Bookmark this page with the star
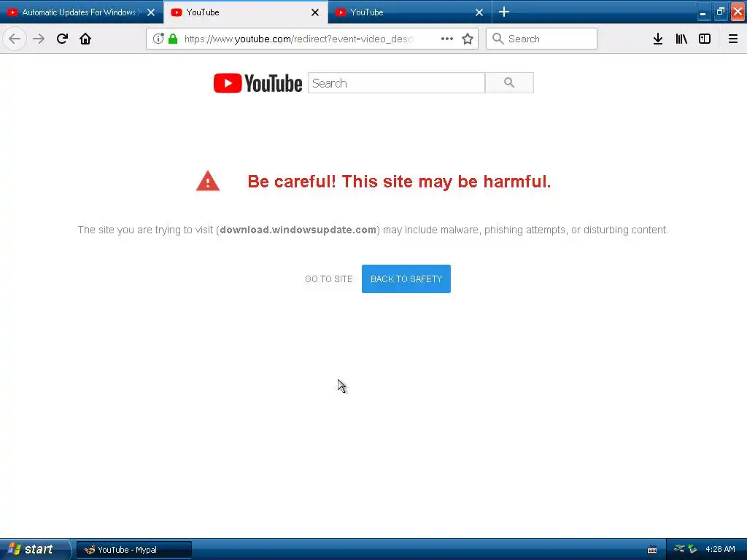This screenshot has width=747, height=560. (468, 39)
